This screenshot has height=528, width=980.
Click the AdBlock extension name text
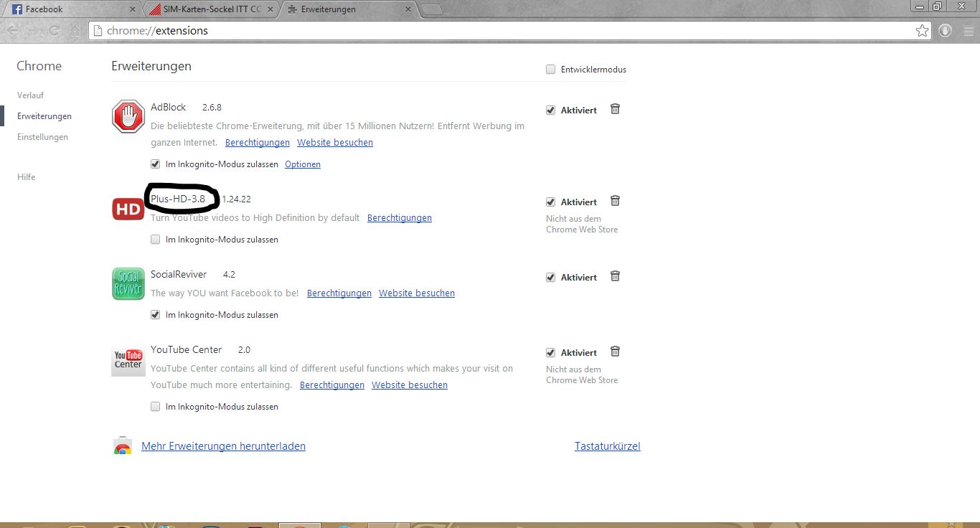pos(168,107)
